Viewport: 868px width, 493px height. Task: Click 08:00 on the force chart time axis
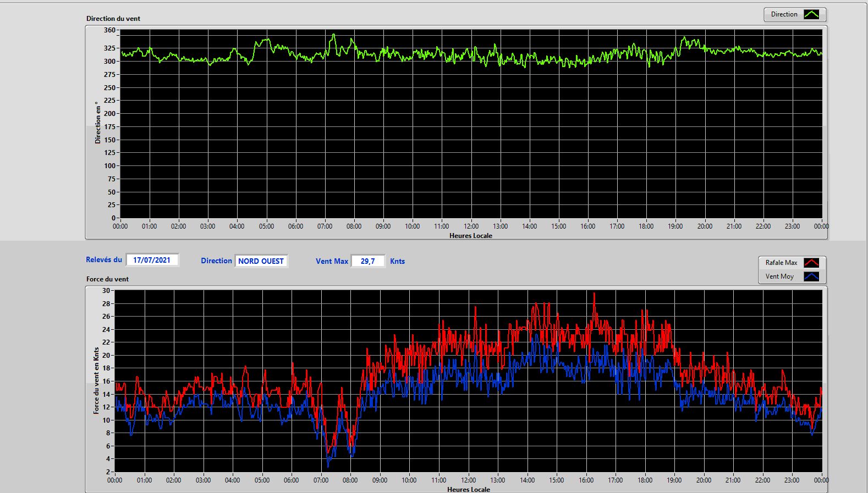[x=350, y=480]
